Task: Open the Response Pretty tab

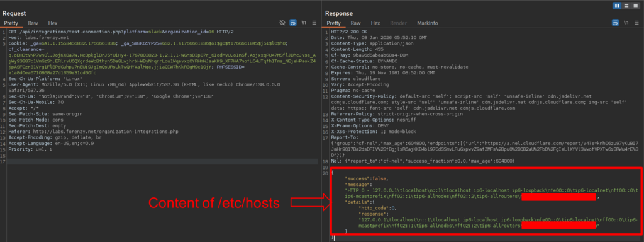Action: click(333, 23)
